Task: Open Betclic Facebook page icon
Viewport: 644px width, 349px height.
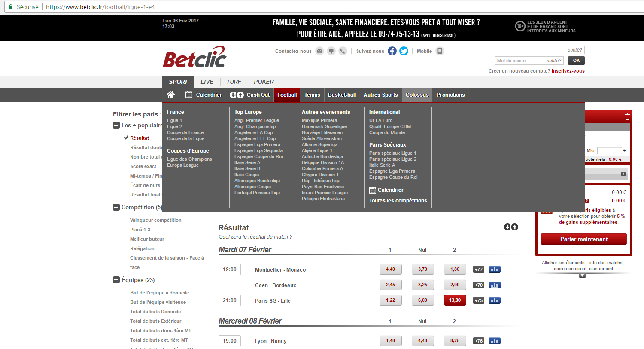Action: 392,51
